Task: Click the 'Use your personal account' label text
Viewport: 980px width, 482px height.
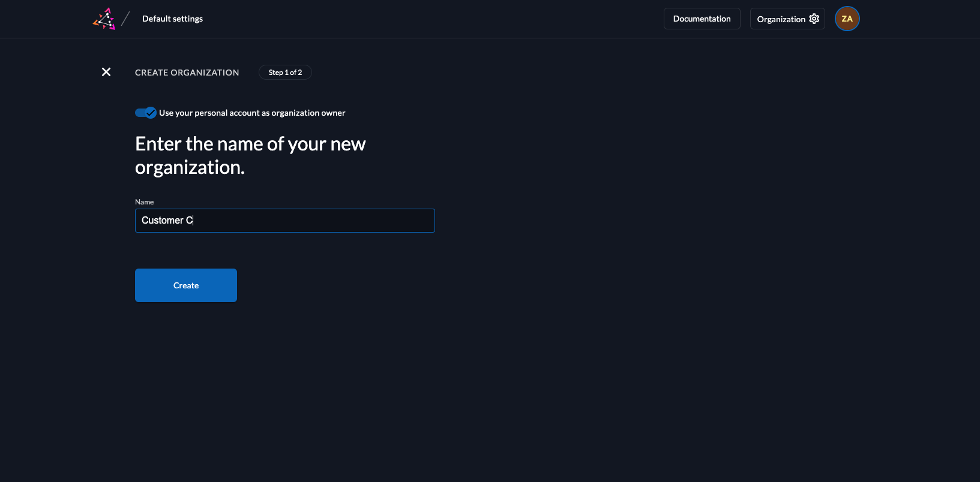Action: point(252,113)
